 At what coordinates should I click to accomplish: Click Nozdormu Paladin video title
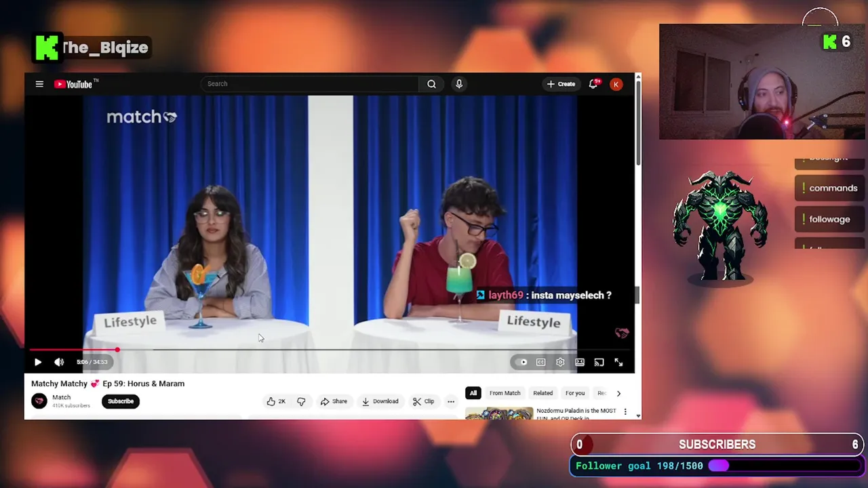tap(576, 413)
